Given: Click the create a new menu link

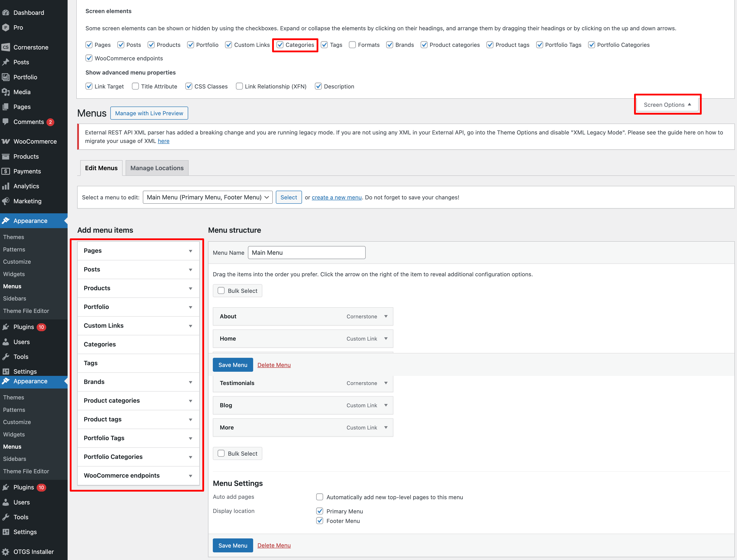Looking at the screenshot, I should (x=336, y=197).
